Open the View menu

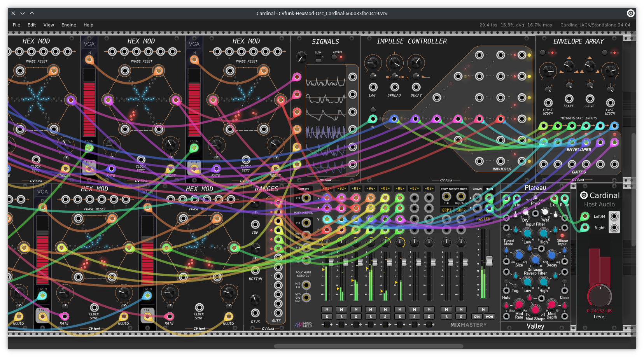tap(49, 25)
